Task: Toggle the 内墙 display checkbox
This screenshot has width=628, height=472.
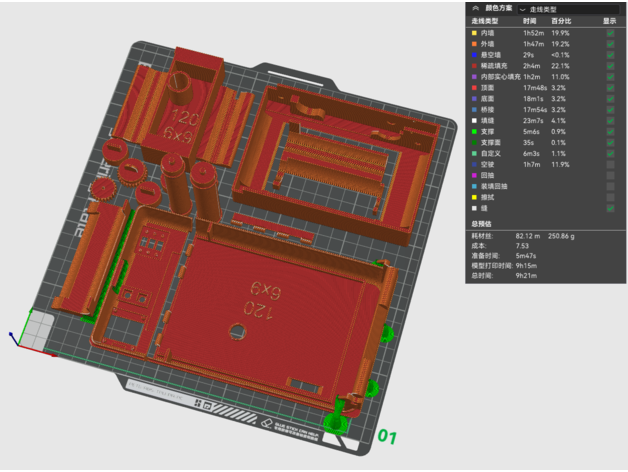Action: point(610,33)
